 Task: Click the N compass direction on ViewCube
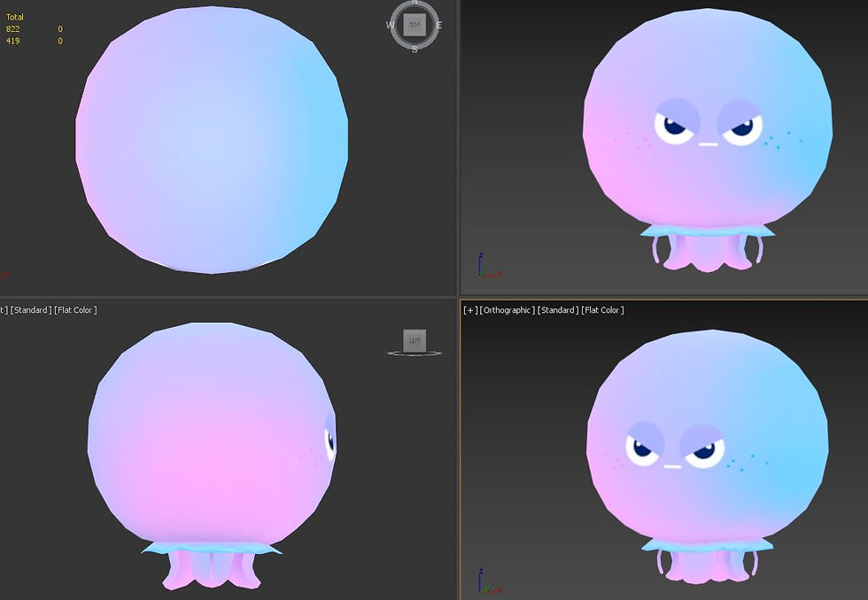[415, 3]
